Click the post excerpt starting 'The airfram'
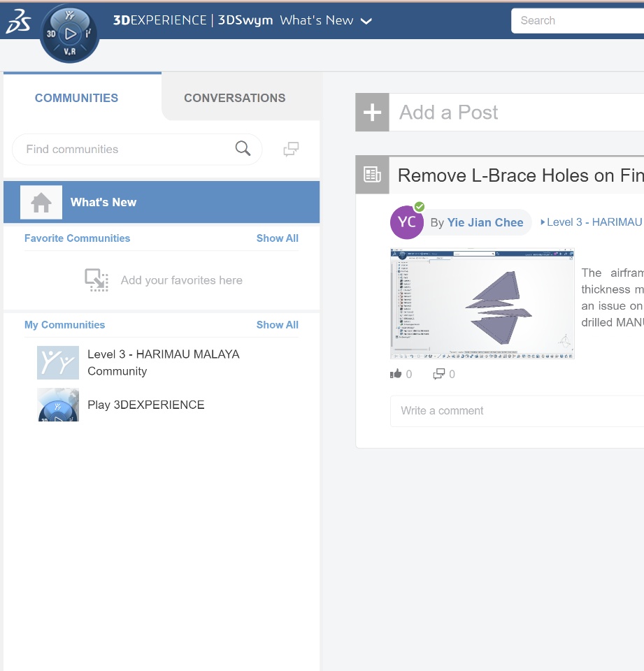Image resolution: width=644 pixels, height=671 pixels. tap(613, 298)
